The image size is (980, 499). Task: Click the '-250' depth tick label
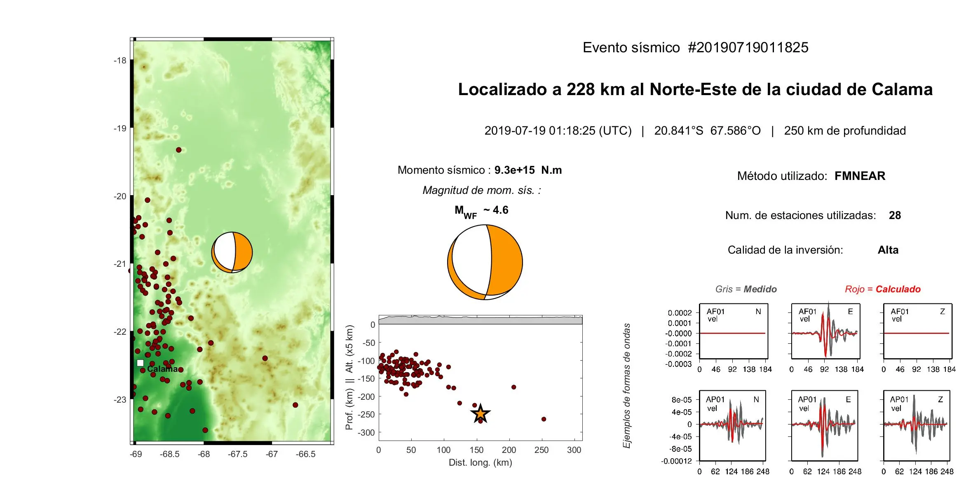coord(366,415)
